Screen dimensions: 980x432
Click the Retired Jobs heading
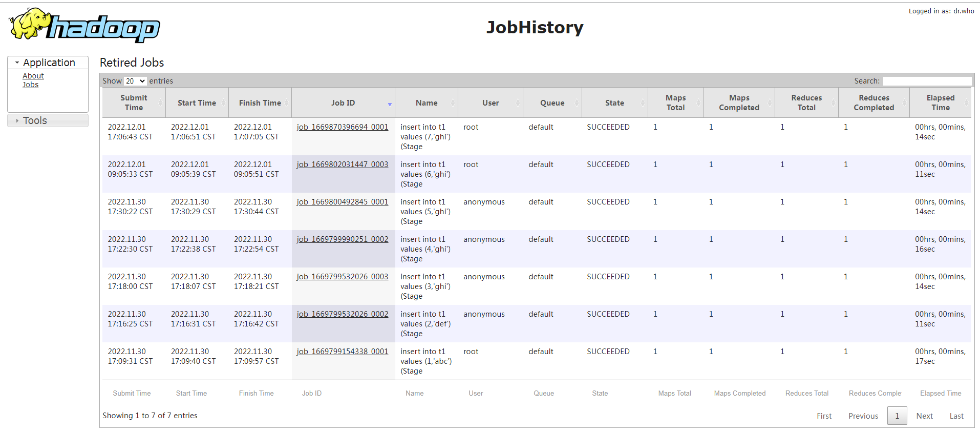coord(132,63)
